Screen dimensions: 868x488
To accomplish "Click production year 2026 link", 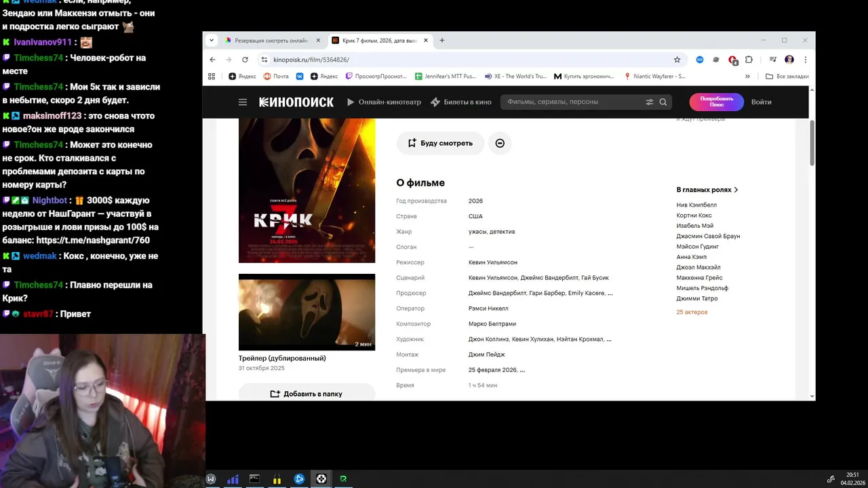I will (475, 201).
